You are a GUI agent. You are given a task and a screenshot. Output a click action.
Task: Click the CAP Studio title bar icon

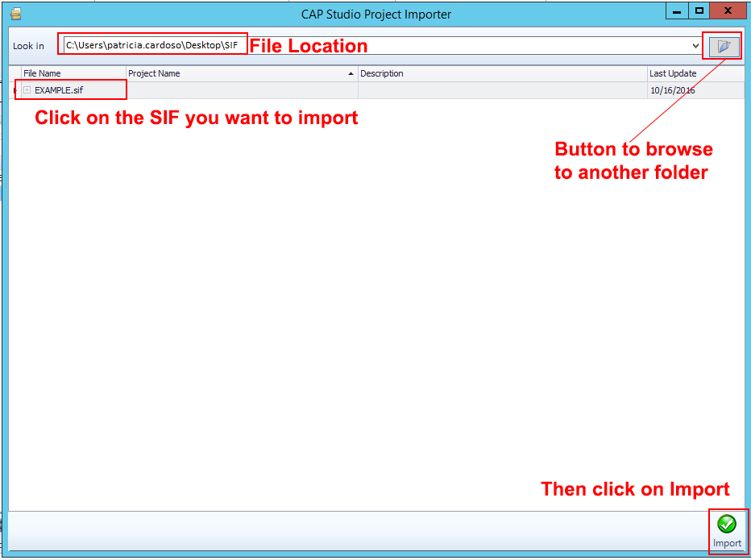(x=15, y=14)
